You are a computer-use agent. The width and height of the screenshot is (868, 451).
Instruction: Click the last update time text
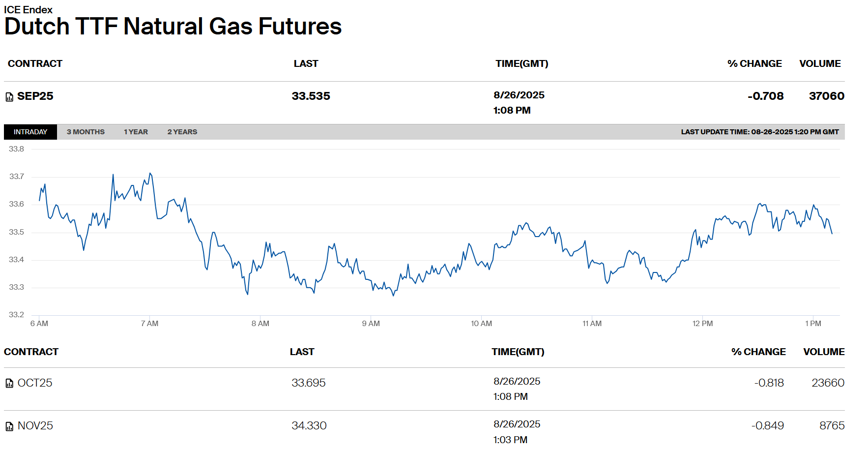(x=759, y=132)
